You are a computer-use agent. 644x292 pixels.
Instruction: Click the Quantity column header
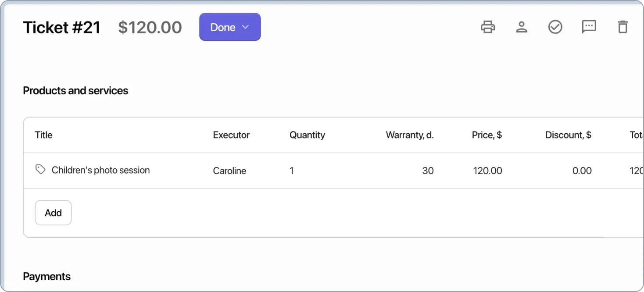(x=307, y=135)
